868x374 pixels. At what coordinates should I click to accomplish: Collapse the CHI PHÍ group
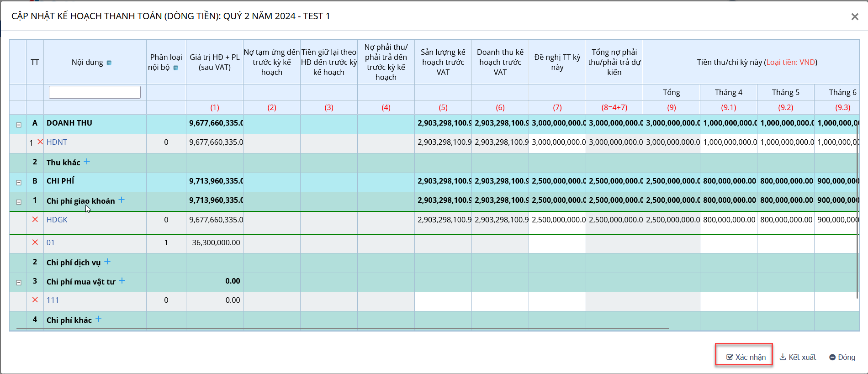coord(19,183)
